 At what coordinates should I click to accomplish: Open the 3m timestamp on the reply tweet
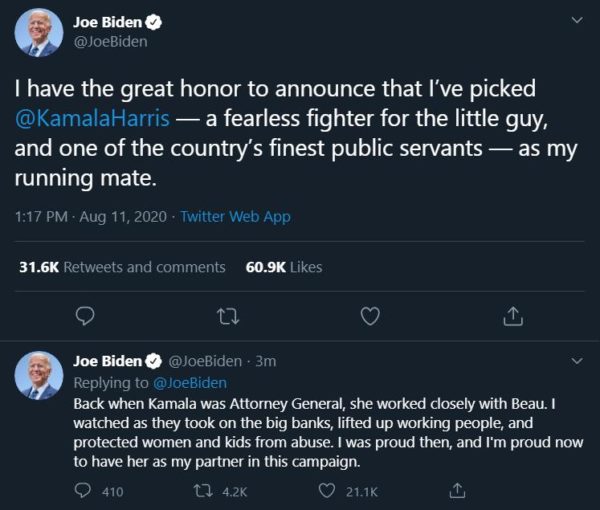click(265, 361)
